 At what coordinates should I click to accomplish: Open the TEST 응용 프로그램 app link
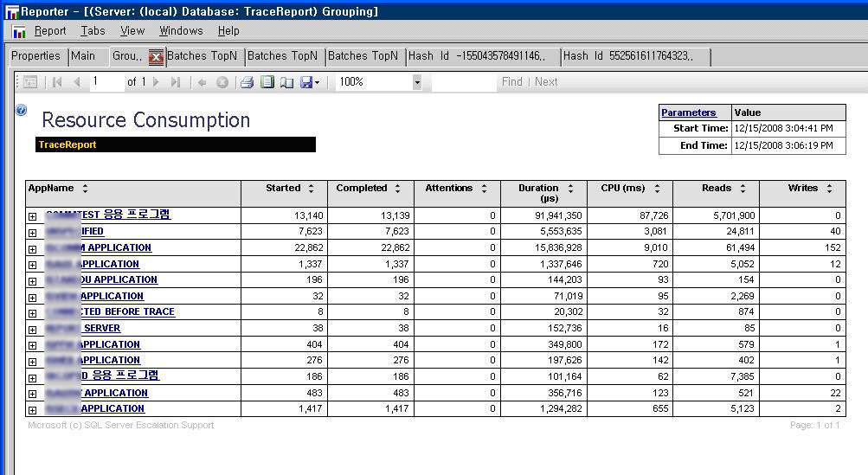[x=108, y=215]
